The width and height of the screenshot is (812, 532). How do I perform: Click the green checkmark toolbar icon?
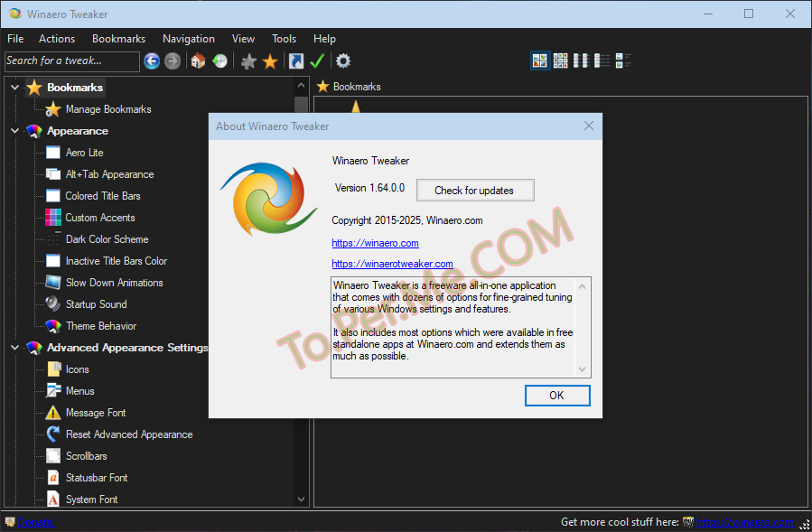click(317, 61)
